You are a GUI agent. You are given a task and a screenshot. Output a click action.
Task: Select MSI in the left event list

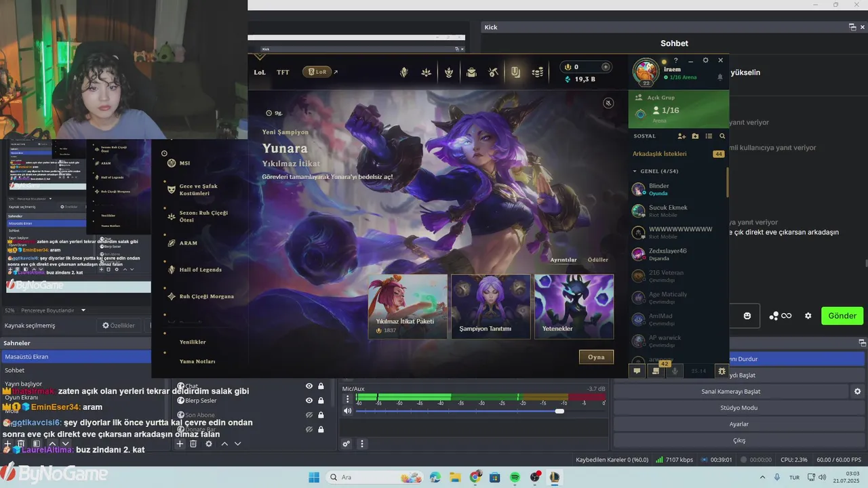point(184,163)
